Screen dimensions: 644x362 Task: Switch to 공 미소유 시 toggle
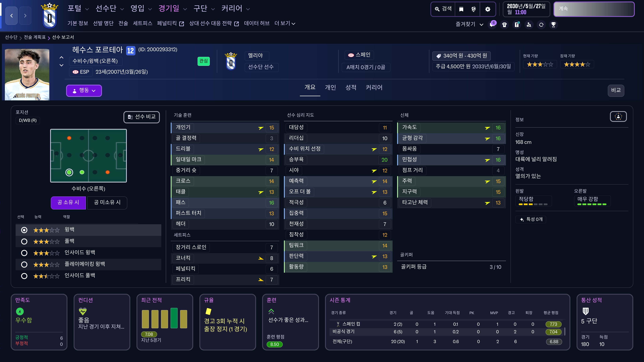[107, 202]
